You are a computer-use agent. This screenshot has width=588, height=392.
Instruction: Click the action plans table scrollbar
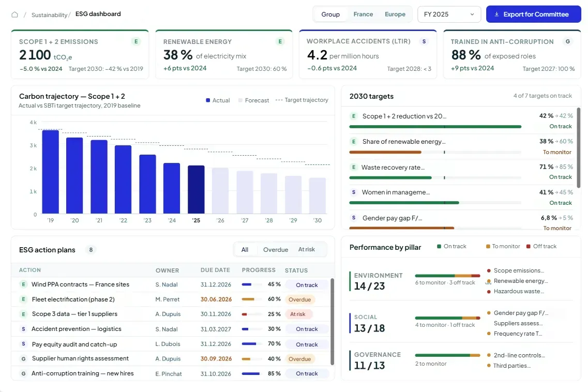tap(332, 322)
